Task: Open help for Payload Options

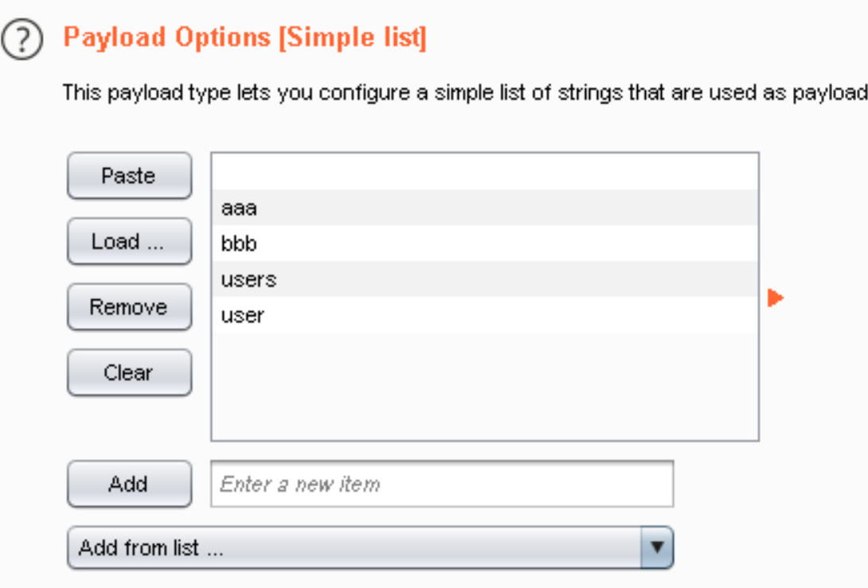Action: [22, 39]
